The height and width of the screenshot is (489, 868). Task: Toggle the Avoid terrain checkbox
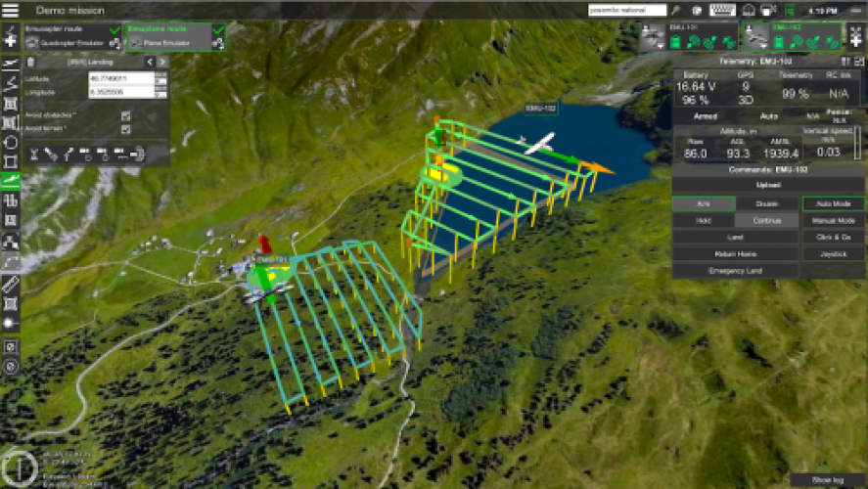pos(125,129)
